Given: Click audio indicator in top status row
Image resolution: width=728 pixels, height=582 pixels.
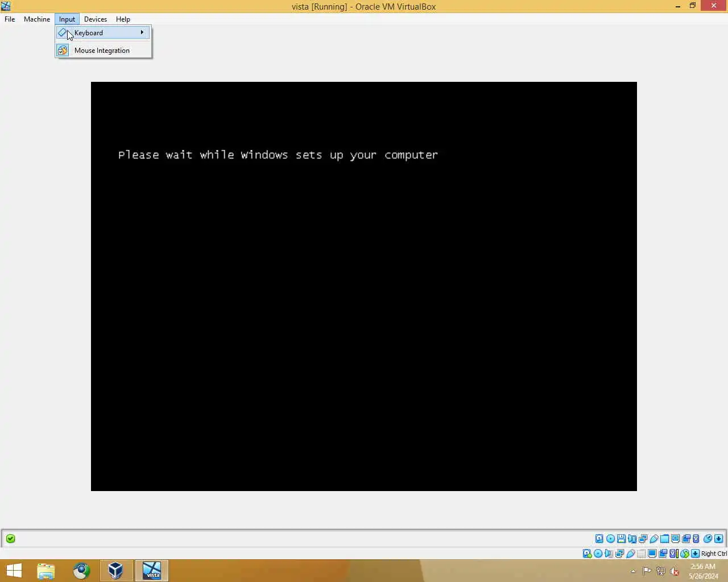Looking at the screenshot, I should [632, 538].
